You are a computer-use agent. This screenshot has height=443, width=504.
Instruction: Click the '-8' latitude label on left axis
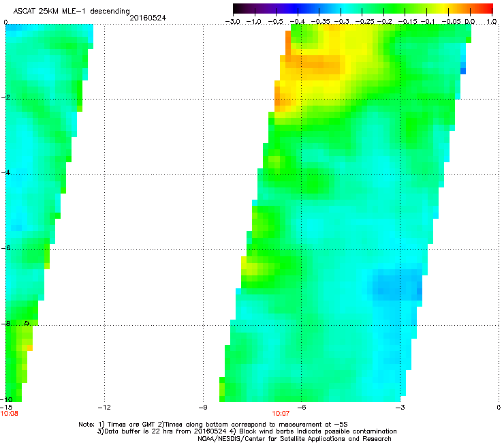pyautogui.click(x=5, y=324)
